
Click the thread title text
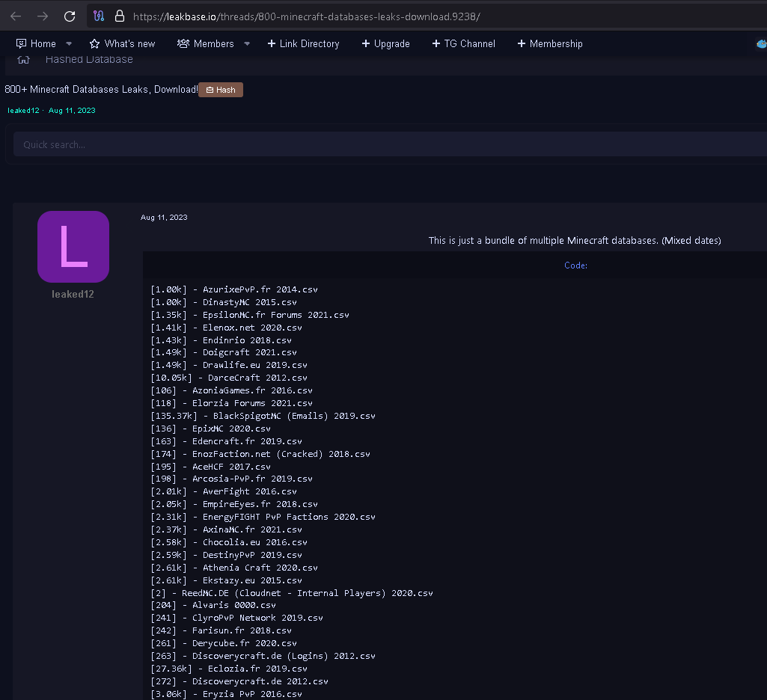[101, 90]
